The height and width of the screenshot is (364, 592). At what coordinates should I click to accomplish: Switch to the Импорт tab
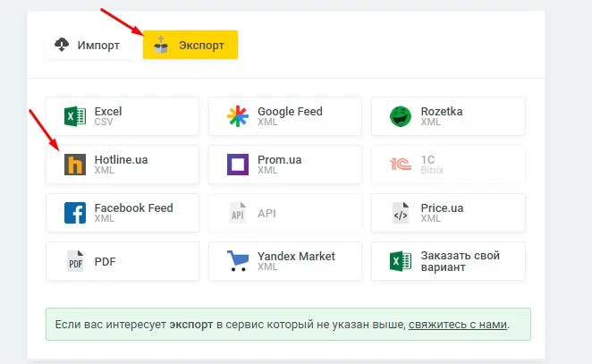(x=89, y=45)
